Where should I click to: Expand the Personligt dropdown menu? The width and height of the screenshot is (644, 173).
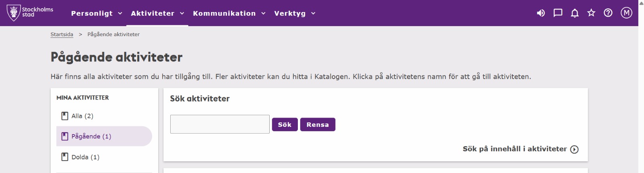pos(97,13)
